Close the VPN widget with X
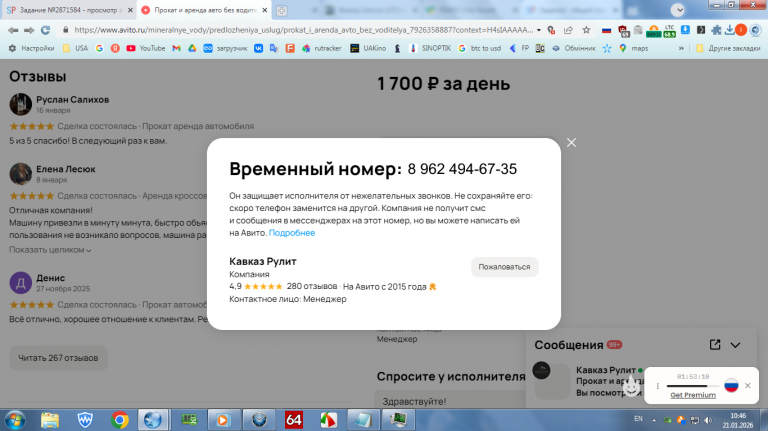Image resolution: width=768 pixels, height=431 pixels. 747,385
